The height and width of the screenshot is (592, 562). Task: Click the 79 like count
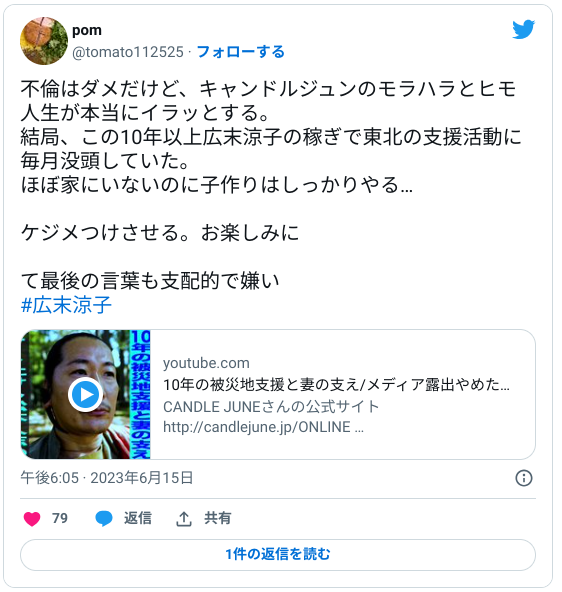(60, 518)
